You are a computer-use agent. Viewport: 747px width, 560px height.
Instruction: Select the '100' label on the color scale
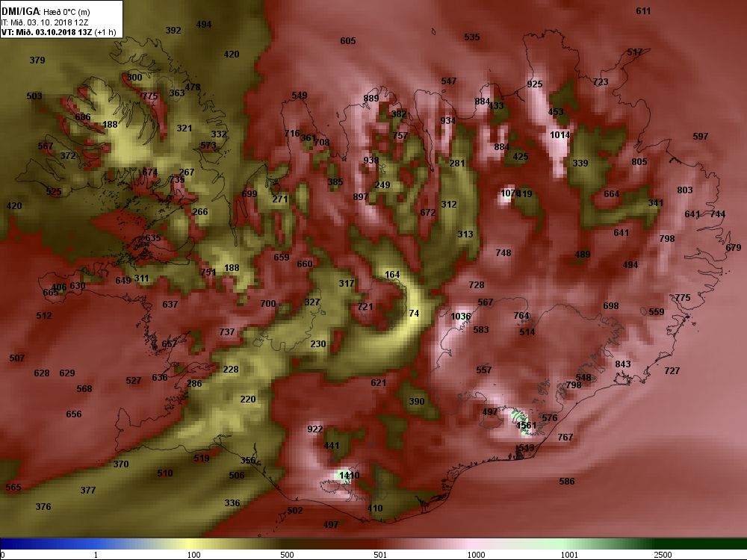click(x=193, y=555)
